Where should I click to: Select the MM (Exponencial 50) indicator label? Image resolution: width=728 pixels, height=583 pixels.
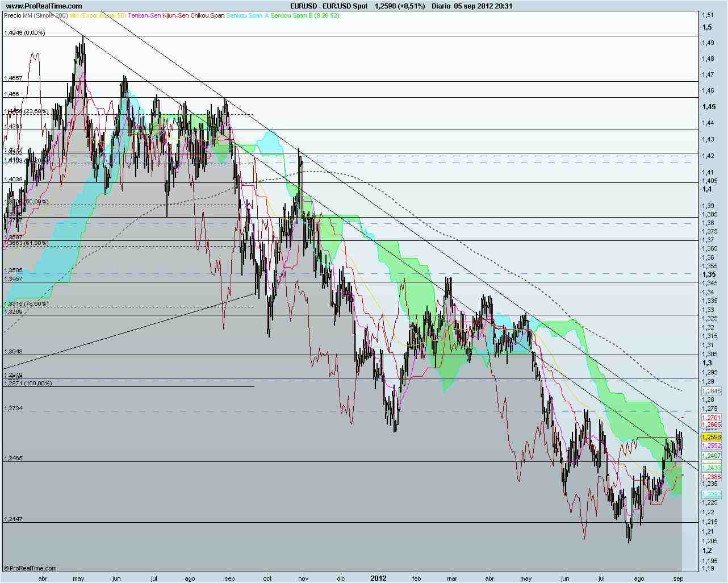point(97,16)
